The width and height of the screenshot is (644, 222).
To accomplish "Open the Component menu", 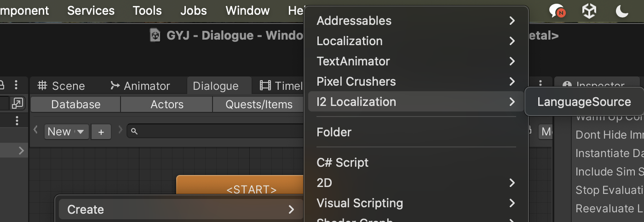I will coord(24,11).
